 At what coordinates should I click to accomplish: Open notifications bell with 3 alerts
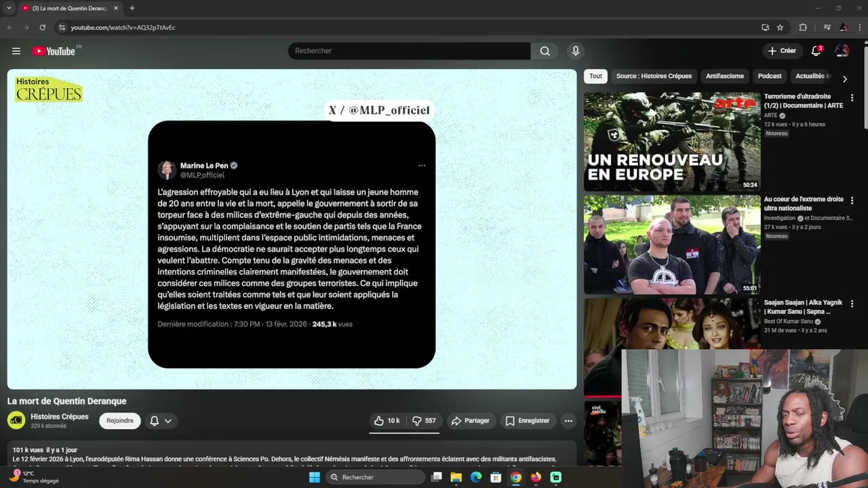816,51
